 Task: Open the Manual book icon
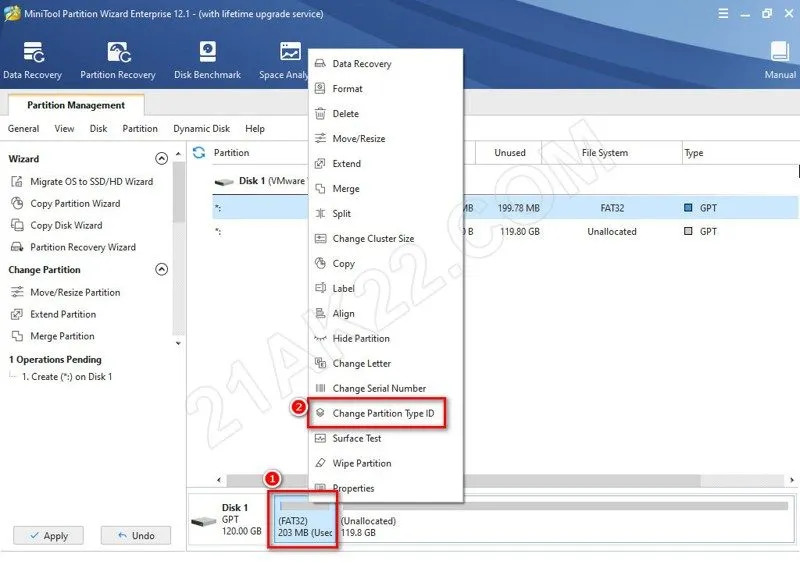click(x=780, y=60)
